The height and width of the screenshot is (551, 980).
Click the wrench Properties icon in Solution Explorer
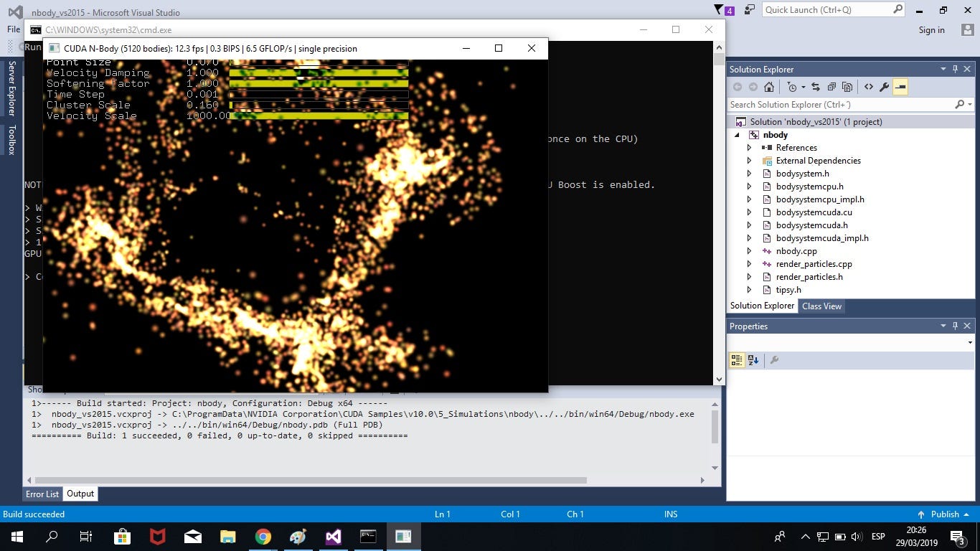[x=885, y=87]
